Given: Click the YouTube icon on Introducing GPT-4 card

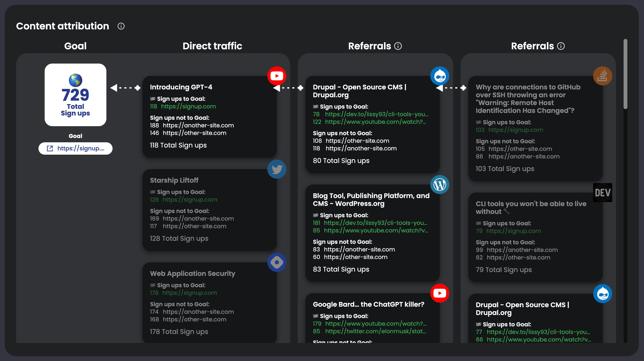Looking at the screenshot, I should 277,76.
